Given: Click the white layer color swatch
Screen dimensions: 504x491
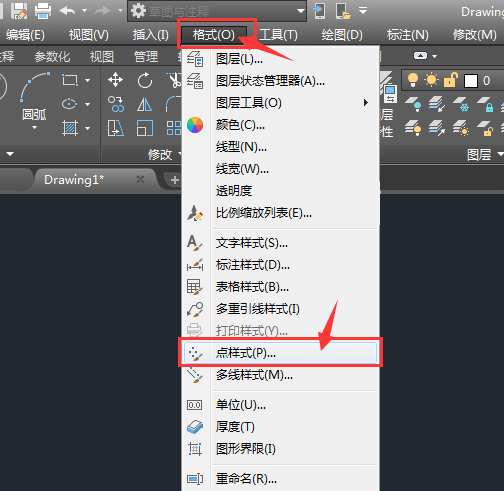Looking at the screenshot, I should click(x=471, y=81).
